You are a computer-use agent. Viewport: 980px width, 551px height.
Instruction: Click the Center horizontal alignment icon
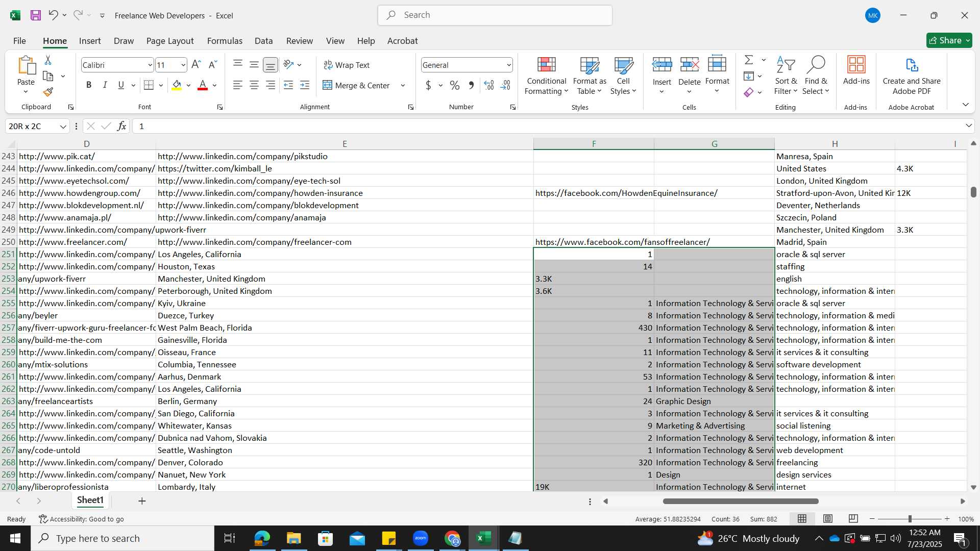coord(254,85)
